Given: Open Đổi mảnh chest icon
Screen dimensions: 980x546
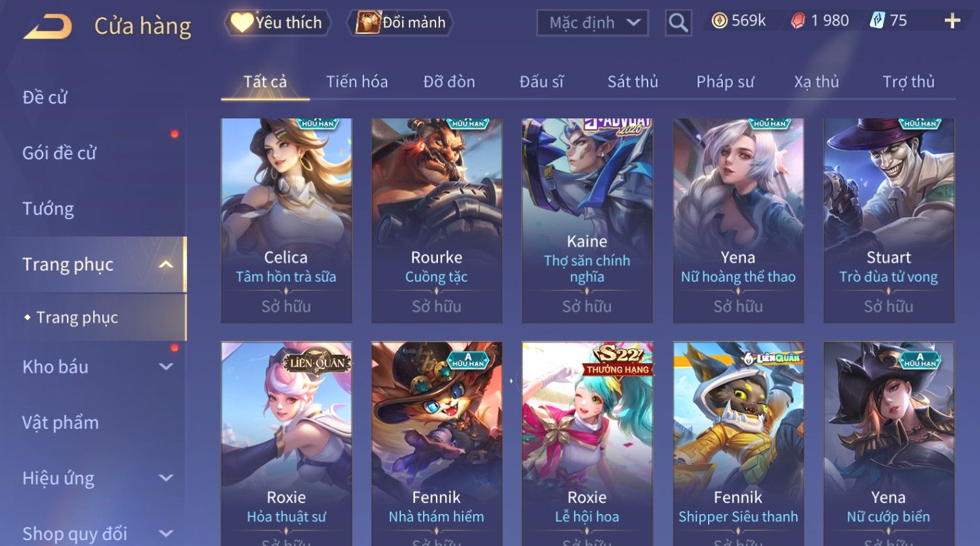Looking at the screenshot, I should [x=368, y=23].
